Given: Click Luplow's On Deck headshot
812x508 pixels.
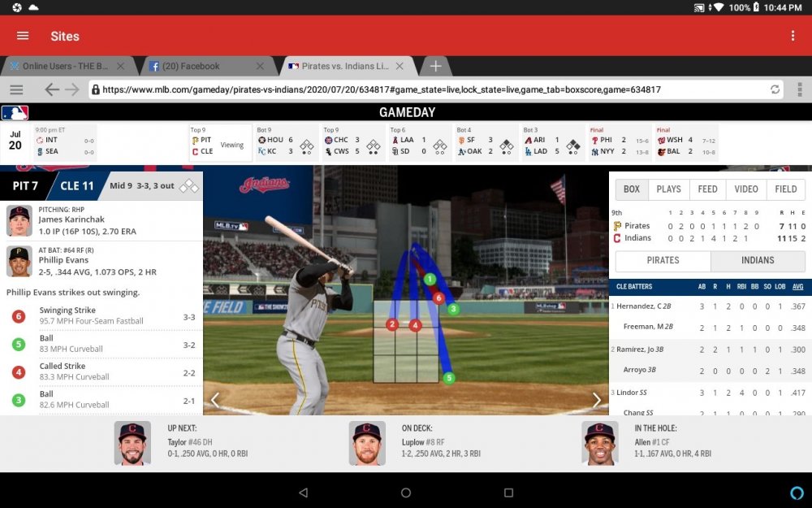Looking at the screenshot, I should [x=367, y=443].
